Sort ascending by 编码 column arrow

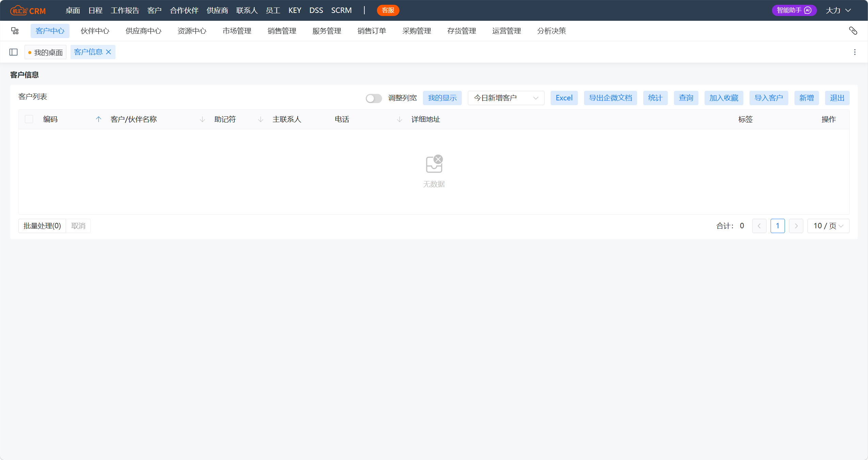pyautogui.click(x=98, y=119)
